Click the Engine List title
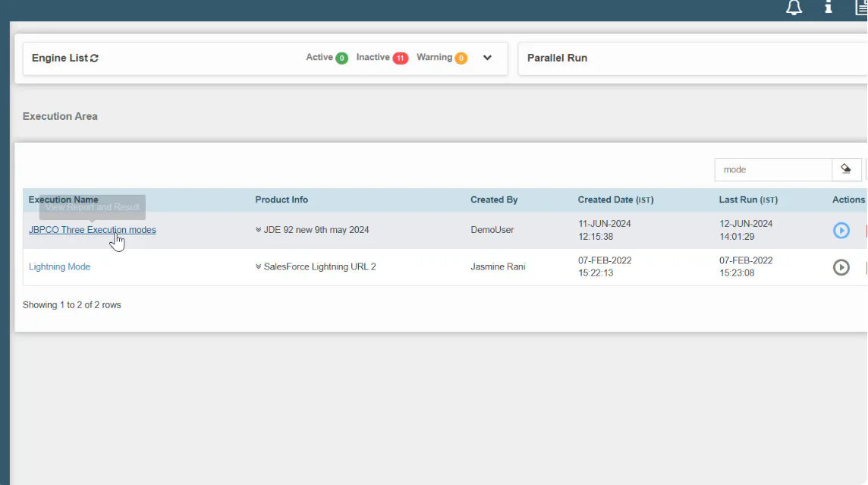 point(59,58)
